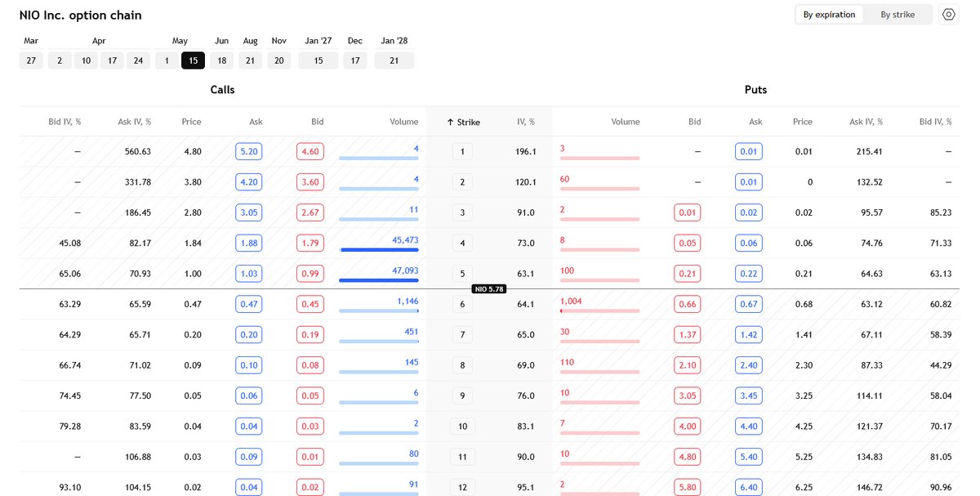Select the strike 1 box
The height and width of the screenshot is (496, 980).
pyautogui.click(x=462, y=151)
